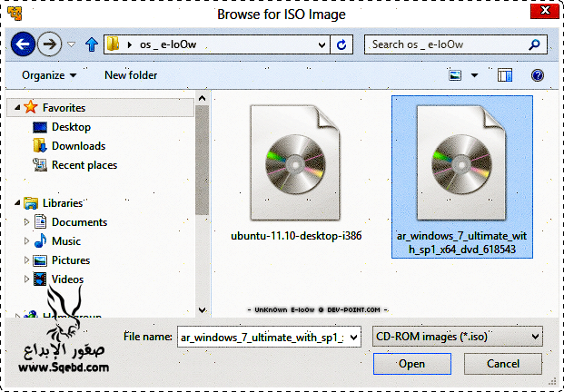Collapse the Favorites tree section

tap(16, 108)
